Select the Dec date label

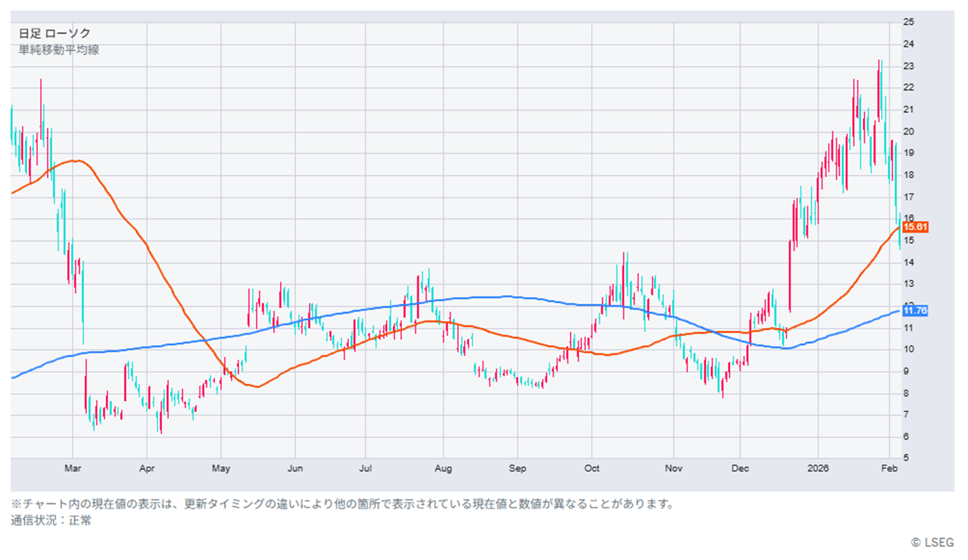(740, 468)
